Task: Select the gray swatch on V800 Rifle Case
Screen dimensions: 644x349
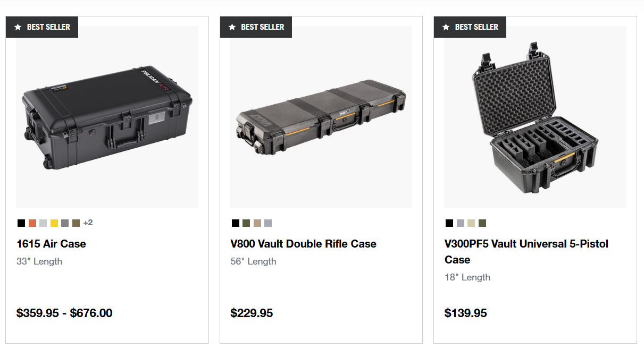Action: tap(268, 223)
